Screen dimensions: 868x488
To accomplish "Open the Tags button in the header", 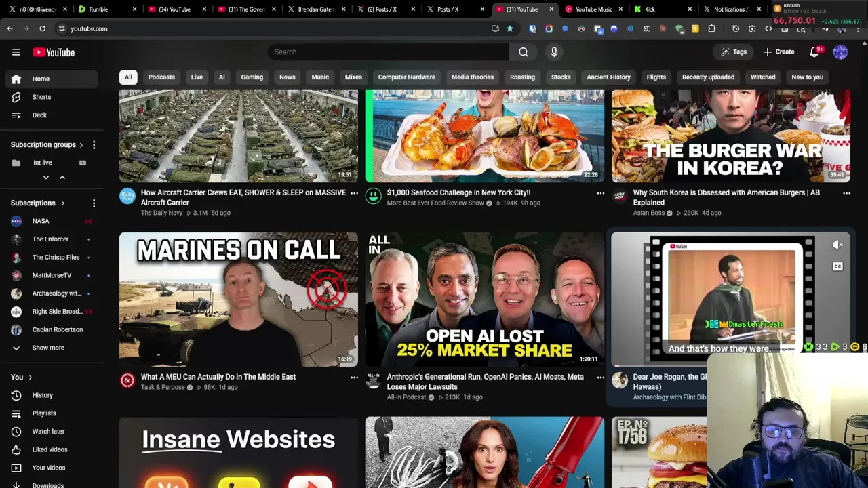I will (x=733, y=52).
